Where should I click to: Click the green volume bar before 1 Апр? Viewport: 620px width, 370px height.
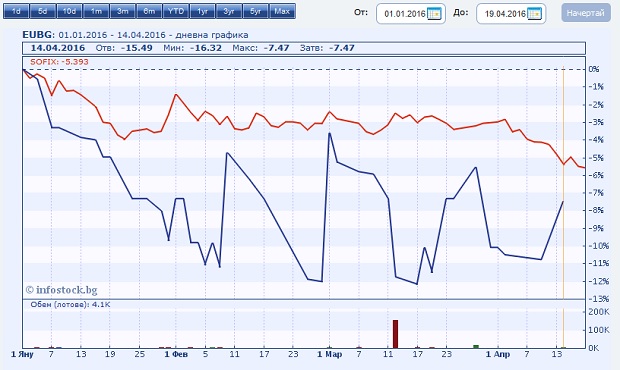pos(476,346)
